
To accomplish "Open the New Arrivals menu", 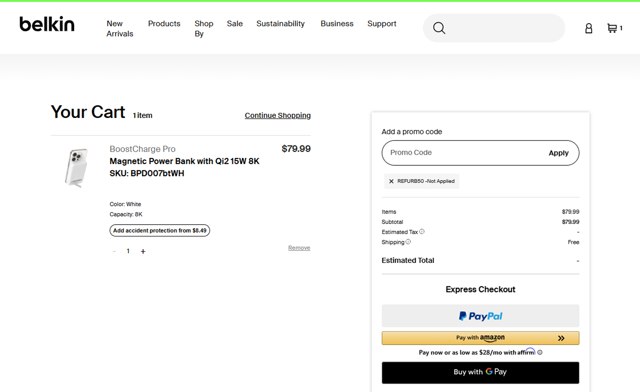I will (120, 29).
